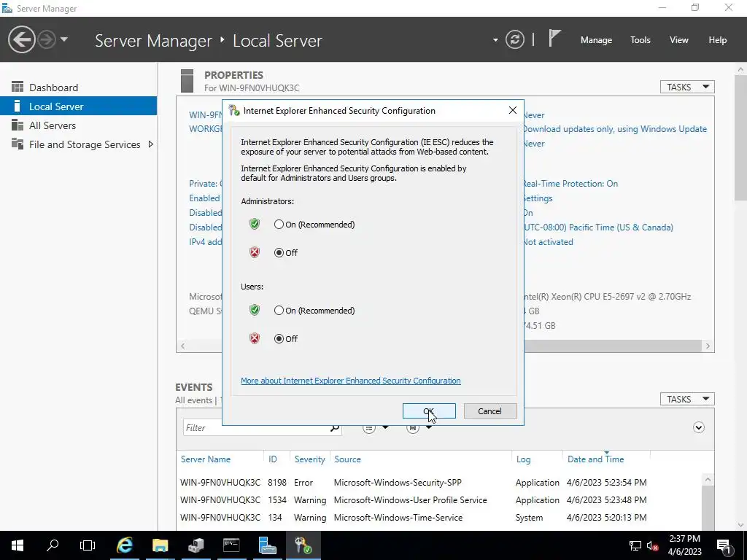Click red shield icon under Users
This screenshot has width=747, height=560.
coord(255,338)
